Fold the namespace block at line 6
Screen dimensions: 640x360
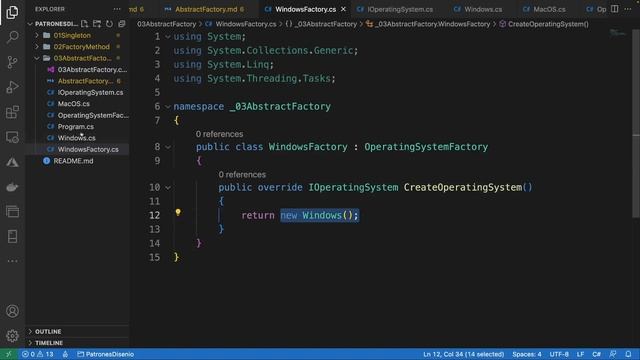point(168,107)
